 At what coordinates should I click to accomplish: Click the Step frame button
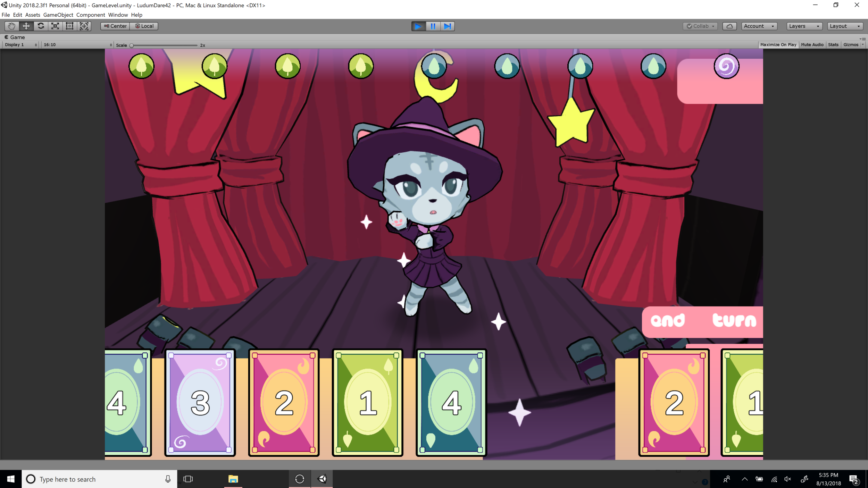pyautogui.click(x=448, y=26)
